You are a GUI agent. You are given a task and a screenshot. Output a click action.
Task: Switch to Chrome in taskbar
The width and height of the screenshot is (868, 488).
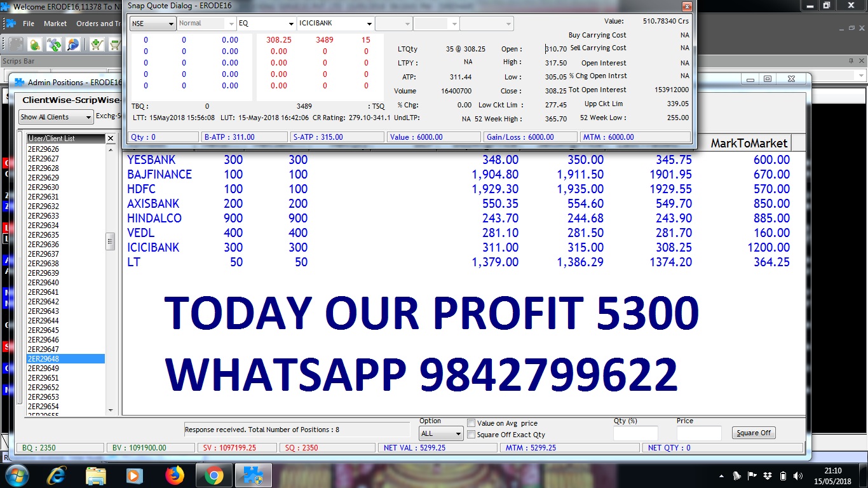pyautogui.click(x=214, y=475)
